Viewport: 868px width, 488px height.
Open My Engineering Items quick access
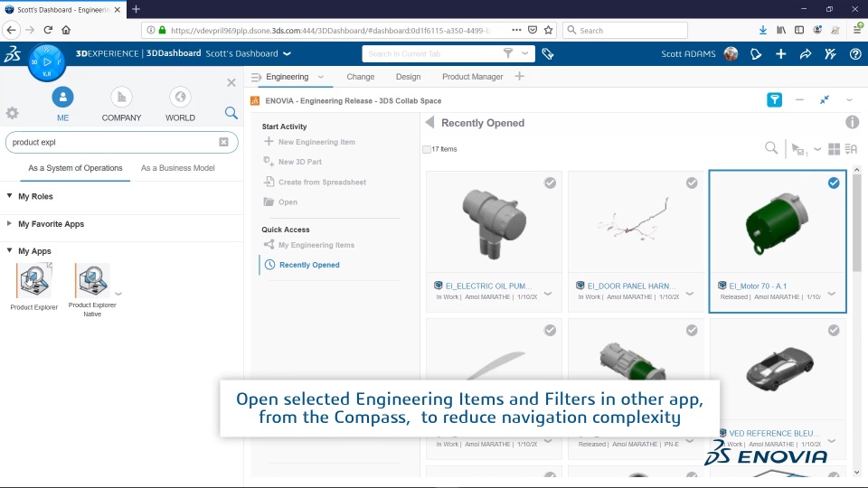click(316, 245)
